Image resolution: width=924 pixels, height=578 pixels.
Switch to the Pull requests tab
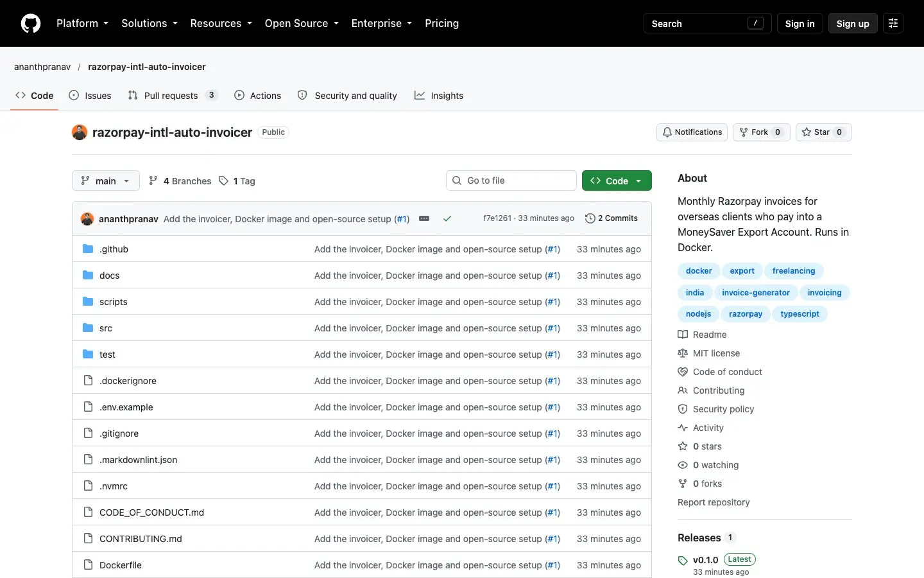tap(173, 96)
